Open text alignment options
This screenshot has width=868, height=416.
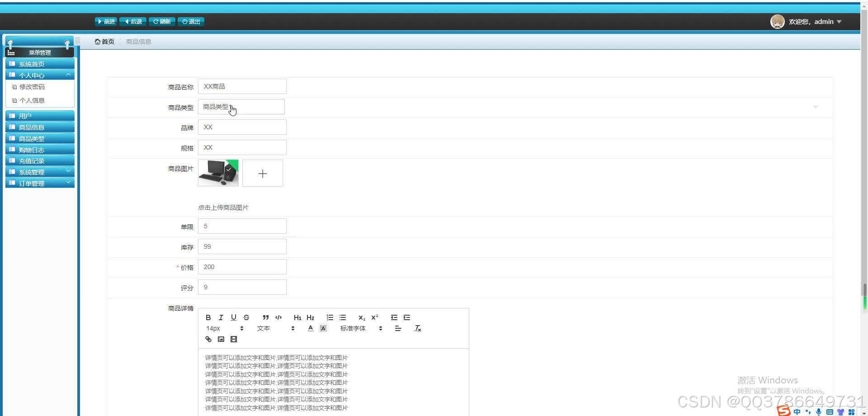tap(398, 328)
